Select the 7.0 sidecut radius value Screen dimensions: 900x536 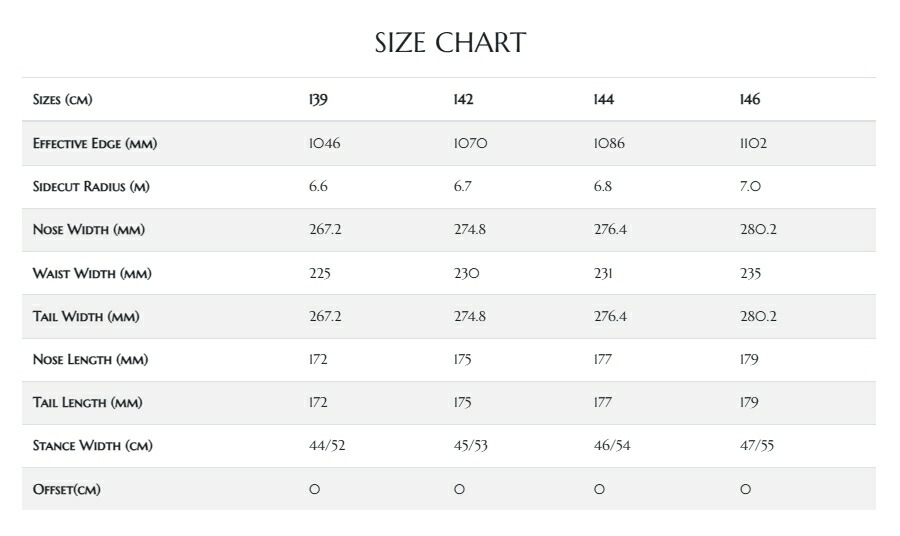(x=749, y=187)
